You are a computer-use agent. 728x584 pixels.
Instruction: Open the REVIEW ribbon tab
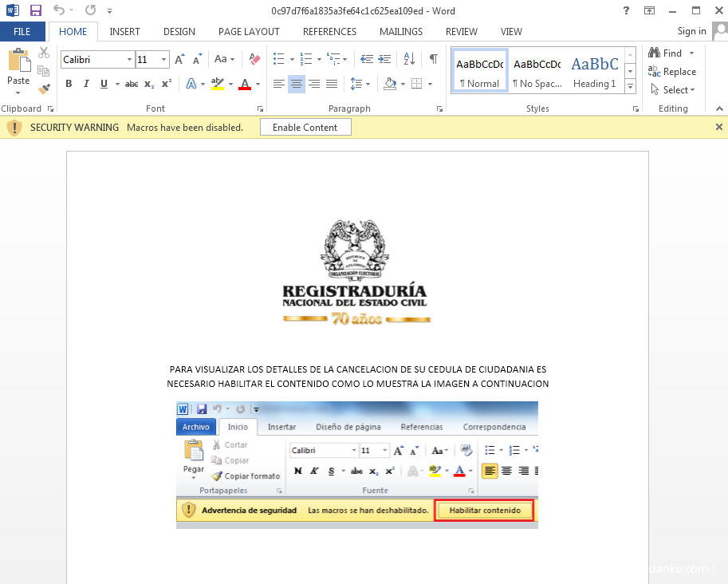coord(461,32)
